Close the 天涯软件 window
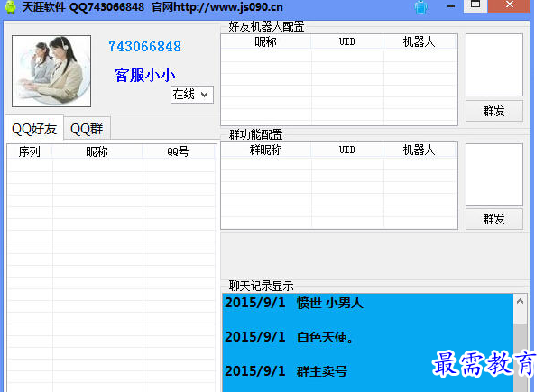This screenshot has width=544, height=392. point(509,5)
